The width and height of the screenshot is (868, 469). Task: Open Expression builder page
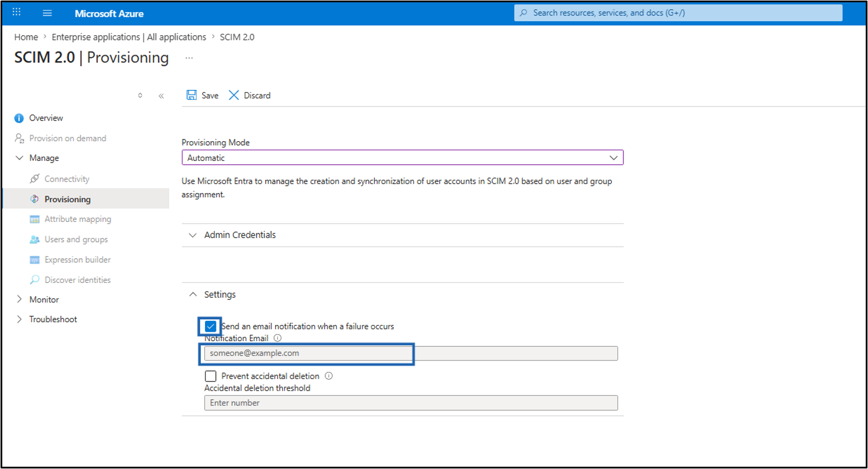(78, 260)
